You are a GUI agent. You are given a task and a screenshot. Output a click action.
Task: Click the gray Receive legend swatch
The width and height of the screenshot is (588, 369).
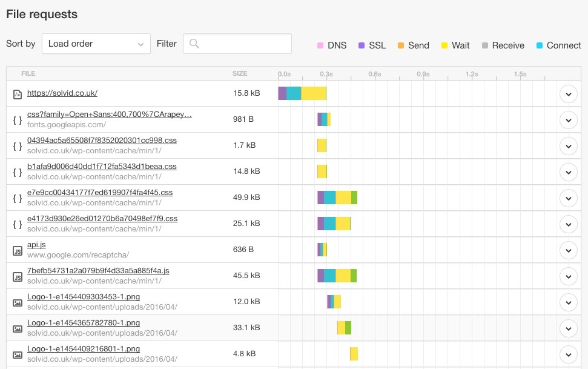pyautogui.click(x=485, y=45)
